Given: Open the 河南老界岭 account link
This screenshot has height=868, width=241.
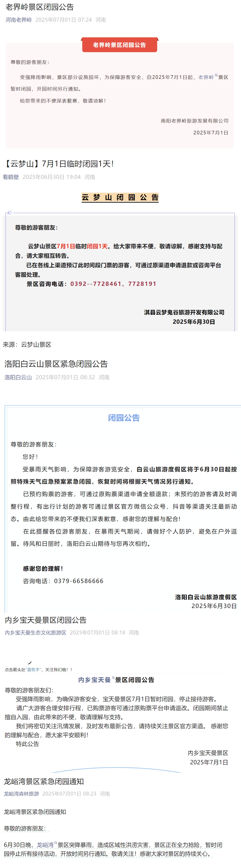Looking at the screenshot, I should pyautogui.click(x=19, y=20).
